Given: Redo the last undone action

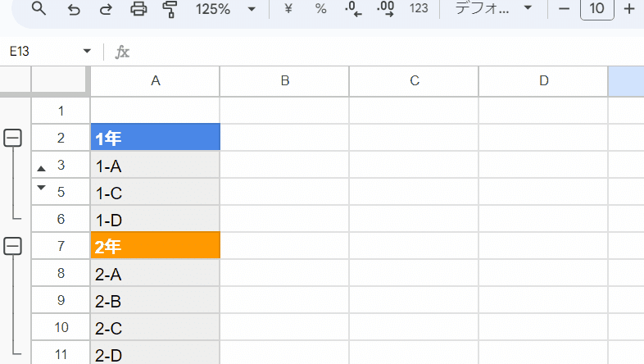Looking at the screenshot, I should tap(106, 9).
